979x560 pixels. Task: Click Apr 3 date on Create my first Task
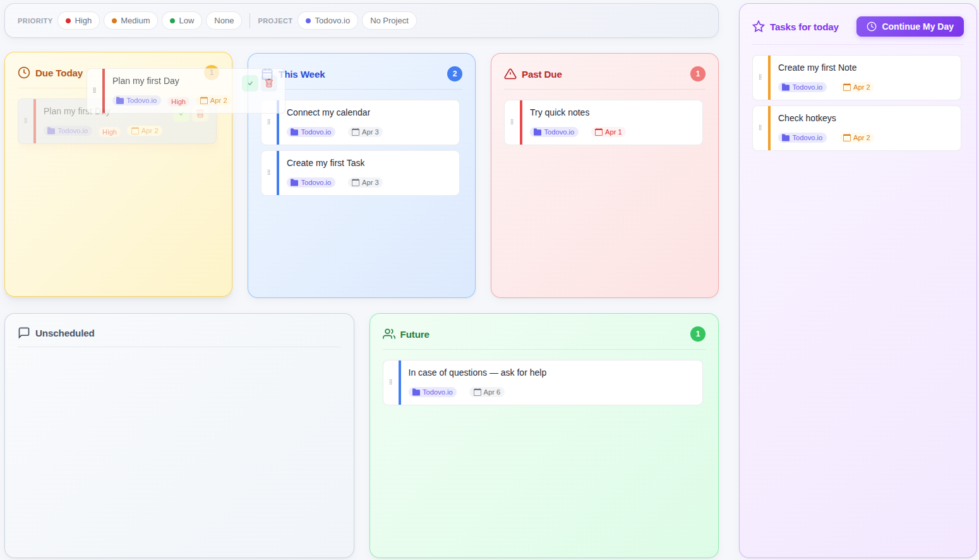click(x=366, y=182)
